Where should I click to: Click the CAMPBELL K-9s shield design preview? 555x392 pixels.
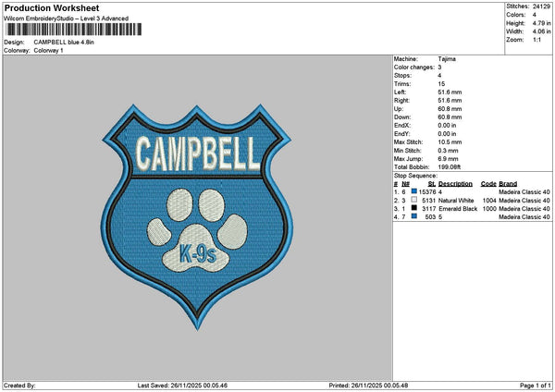point(197,216)
